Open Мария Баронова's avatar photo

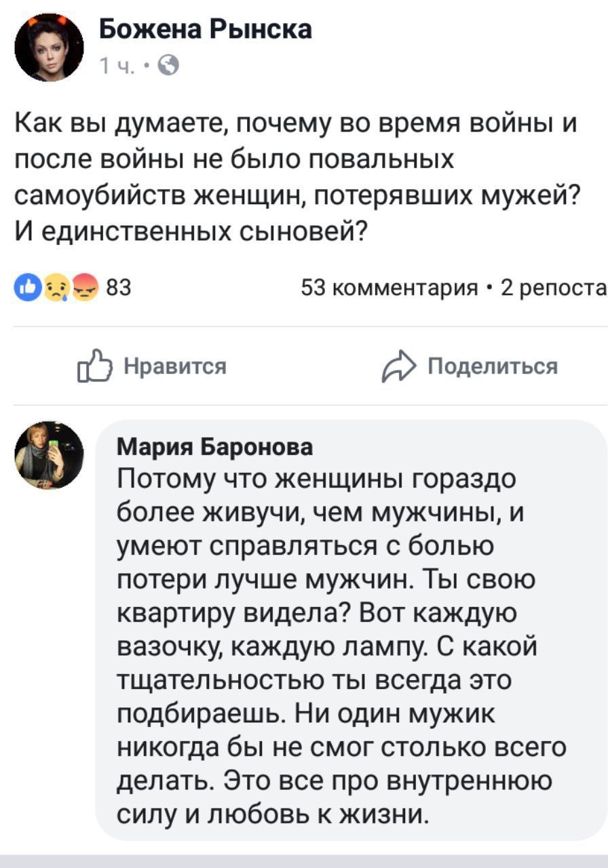pos(50,455)
